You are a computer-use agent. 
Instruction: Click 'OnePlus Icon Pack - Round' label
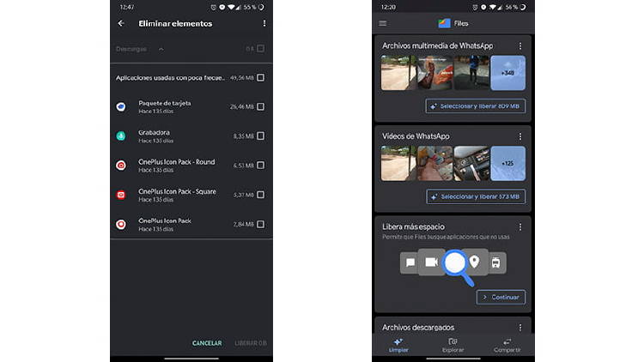click(x=177, y=162)
